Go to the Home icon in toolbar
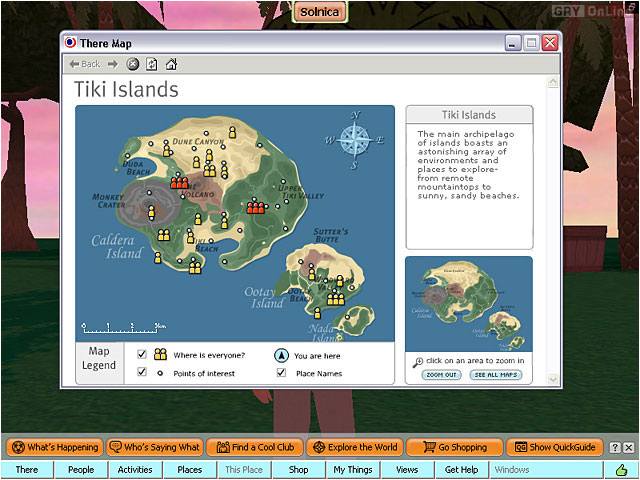Screen dimensions: 640x480 [171, 64]
